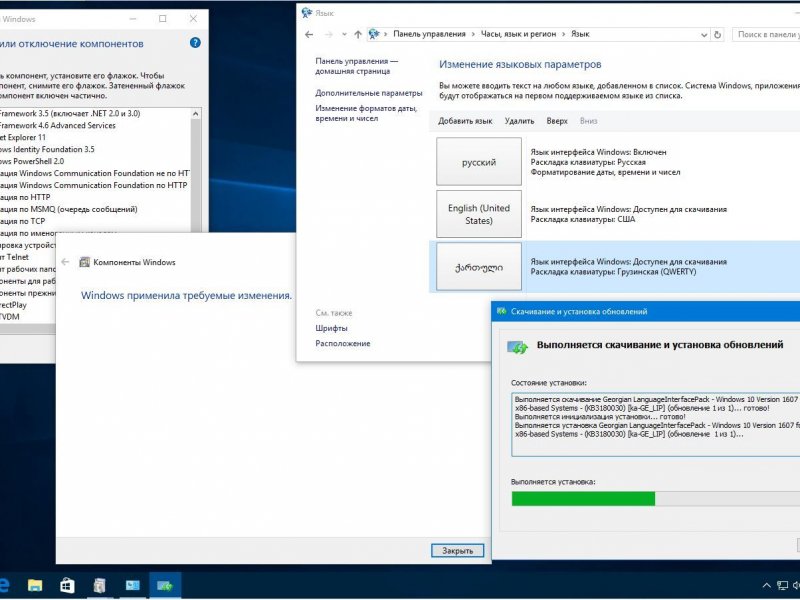Launch the Store from the taskbar
This screenshot has height=600, width=800.
point(67,585)
